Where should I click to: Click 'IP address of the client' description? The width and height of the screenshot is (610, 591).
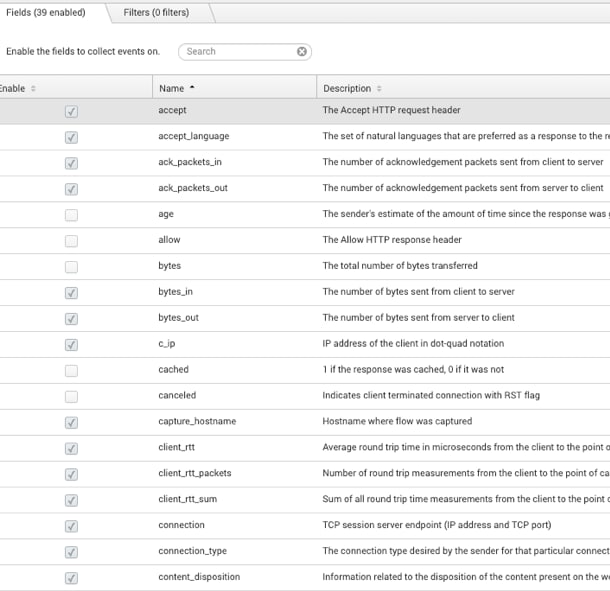(413, 344)
